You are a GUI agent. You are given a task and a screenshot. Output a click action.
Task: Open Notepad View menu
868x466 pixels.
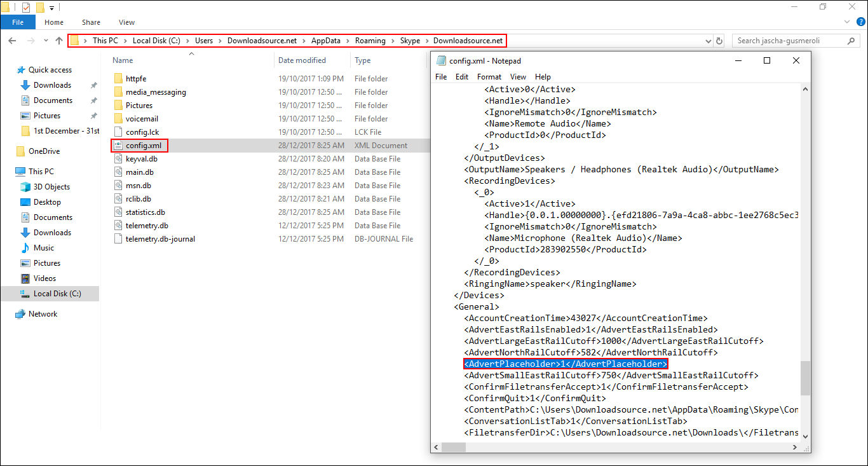tap(519, 77)
